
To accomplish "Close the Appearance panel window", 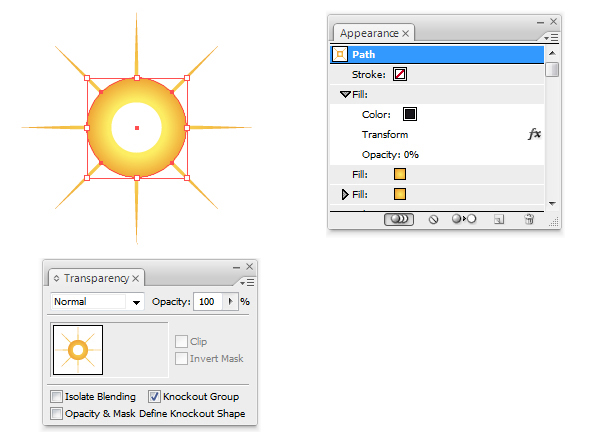I will click(x=553, y=21).
